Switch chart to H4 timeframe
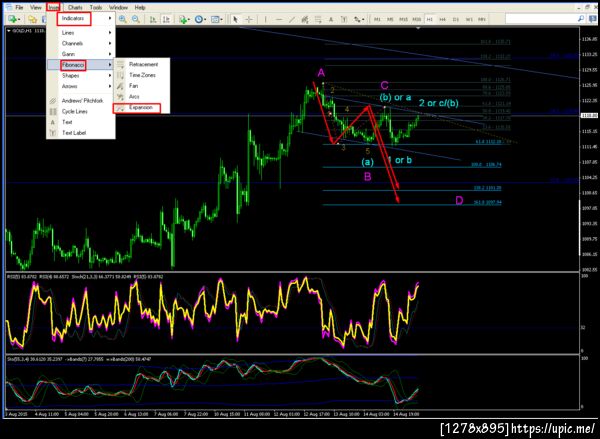Screen dimensions: 600x439 point(443,19)
